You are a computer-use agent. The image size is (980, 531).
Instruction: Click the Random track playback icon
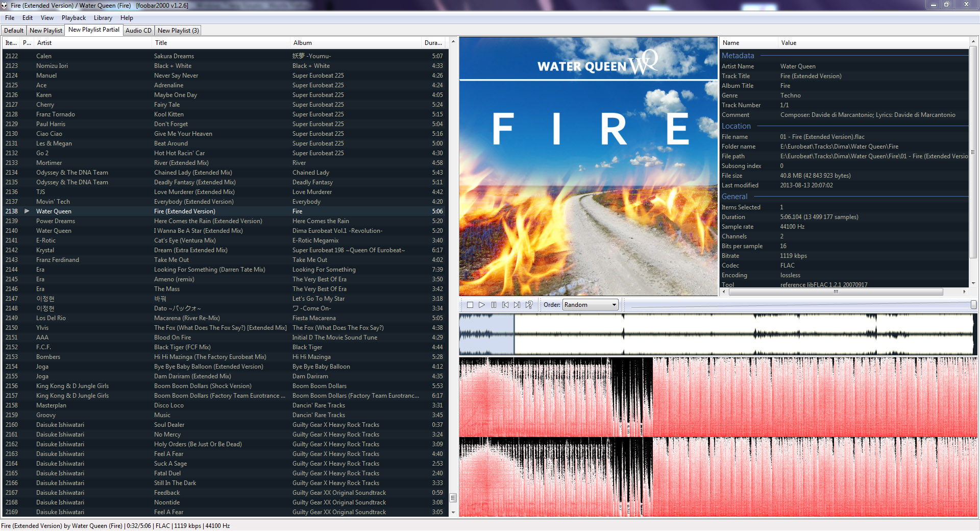pos(529,305)
